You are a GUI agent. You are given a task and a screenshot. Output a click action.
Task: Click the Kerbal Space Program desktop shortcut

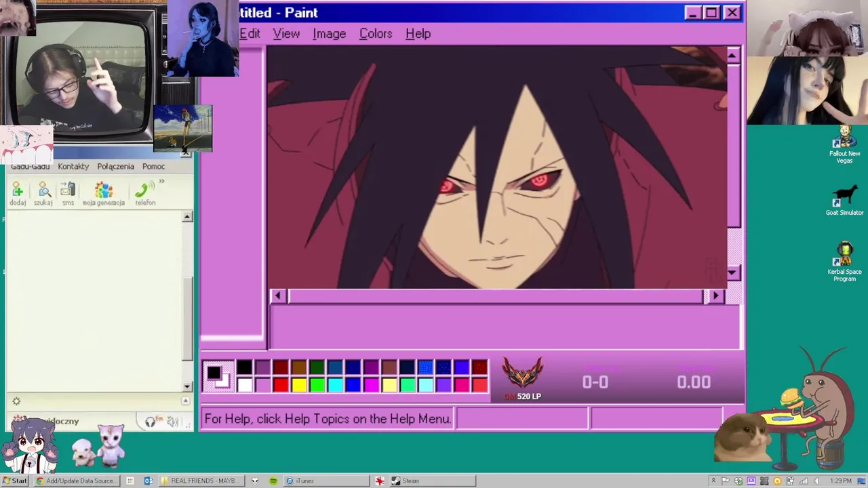(844, 262)
